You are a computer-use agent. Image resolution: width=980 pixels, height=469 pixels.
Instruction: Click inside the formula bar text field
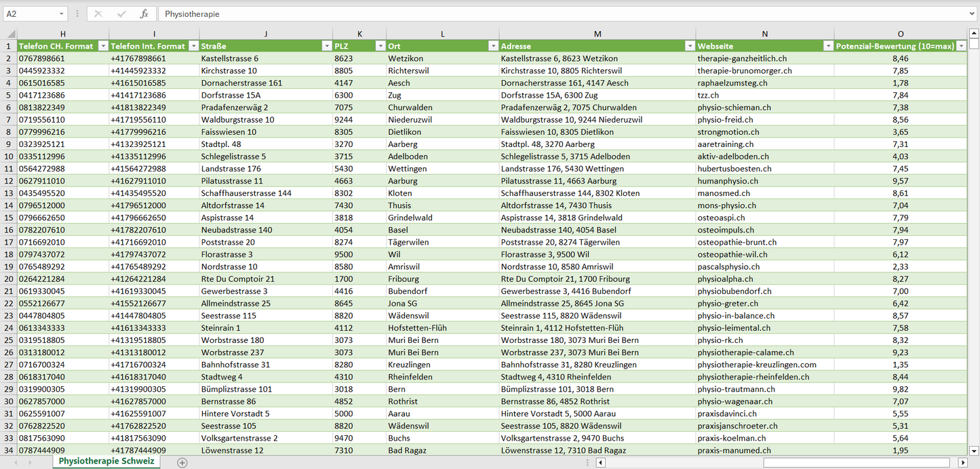(543, 14)
